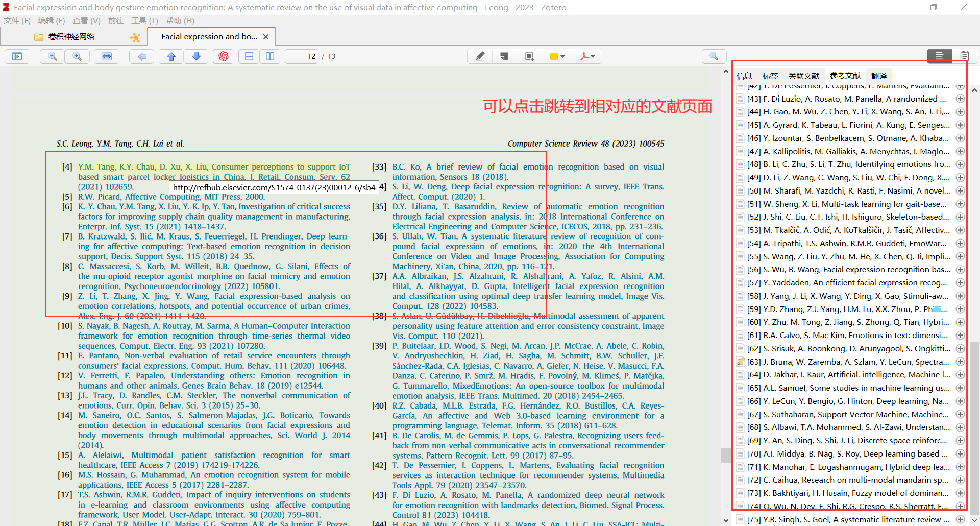Fit page to width
This screenshot has width=980, height=526.
click(x=107, y=56)
